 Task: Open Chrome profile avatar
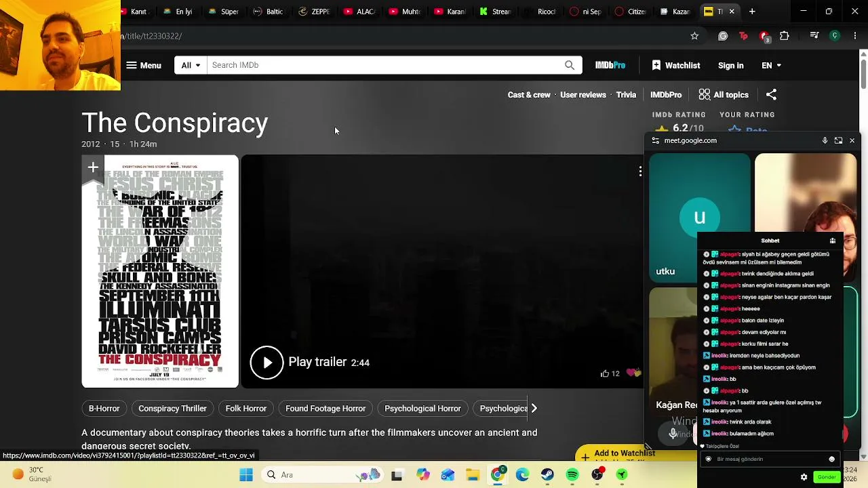click(x=835, y=36)
